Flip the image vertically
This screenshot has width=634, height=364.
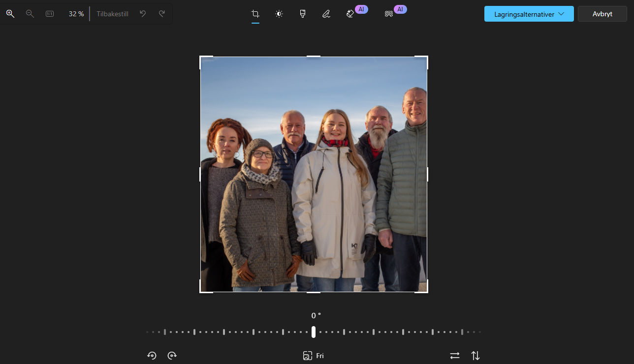click(475, 356)
